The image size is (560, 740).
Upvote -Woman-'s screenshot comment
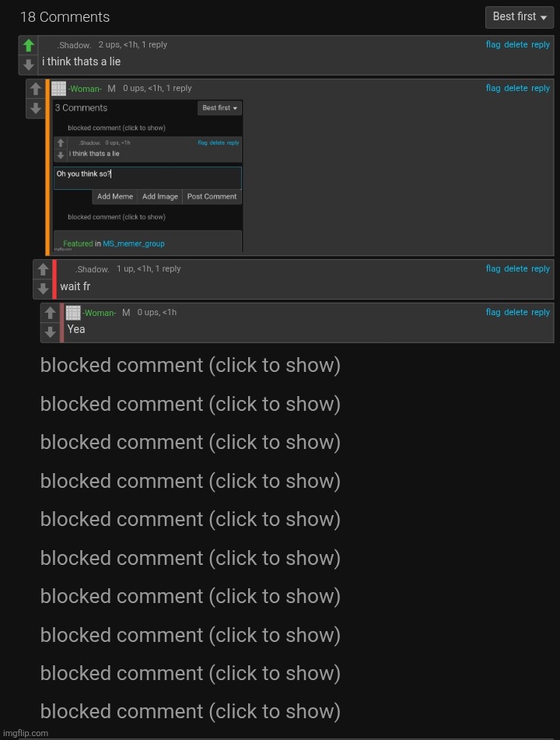pos(35,89)
